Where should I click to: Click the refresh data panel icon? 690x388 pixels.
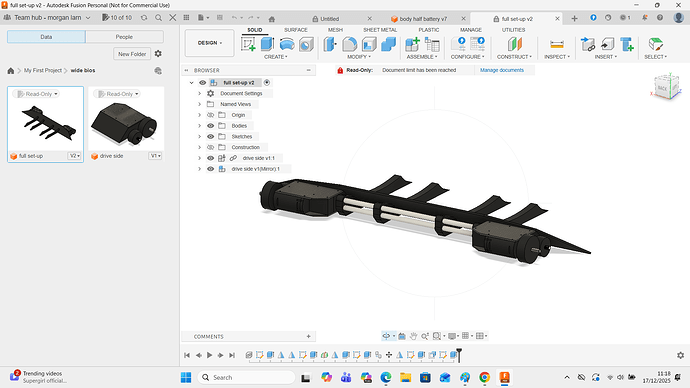pyautogui.click(x=144, y=18)
